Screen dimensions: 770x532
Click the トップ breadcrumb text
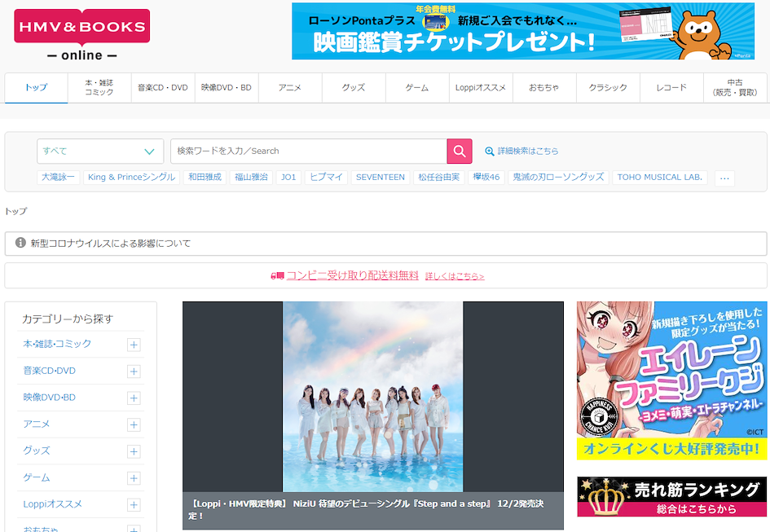15,211
